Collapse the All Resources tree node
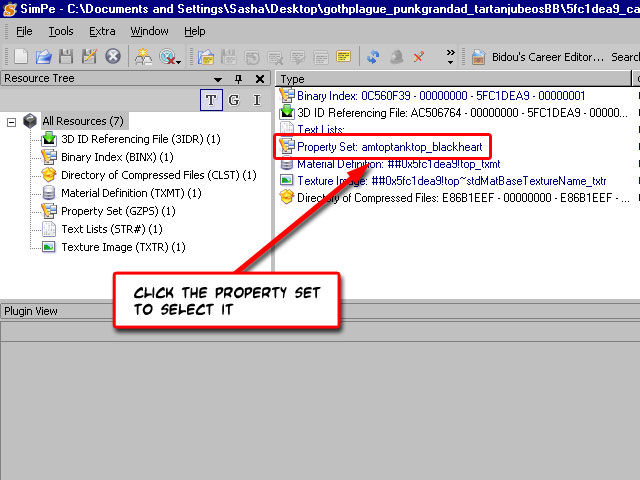The height and width of the screenshot is (480, 640). (x=12, y=121)
